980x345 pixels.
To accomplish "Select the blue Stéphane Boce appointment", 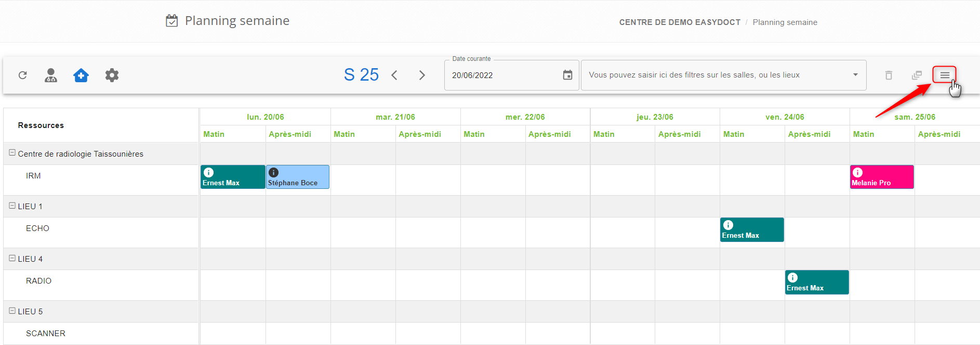I will tap(298, 177).
